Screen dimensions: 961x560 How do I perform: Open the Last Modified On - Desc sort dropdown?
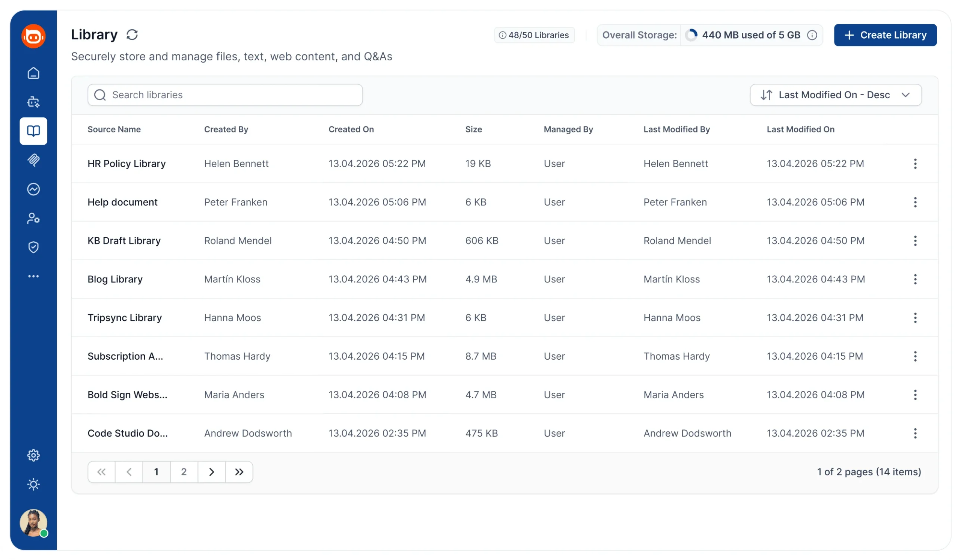tap(836, 95)
